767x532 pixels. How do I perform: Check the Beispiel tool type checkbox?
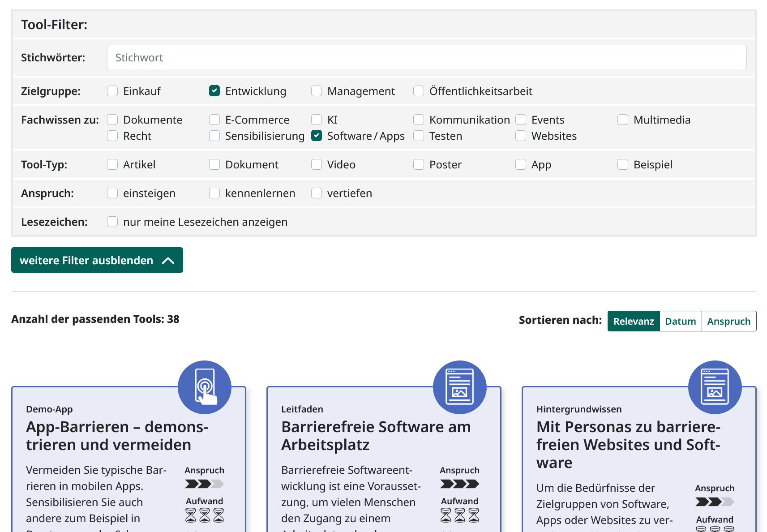[623, 164]
